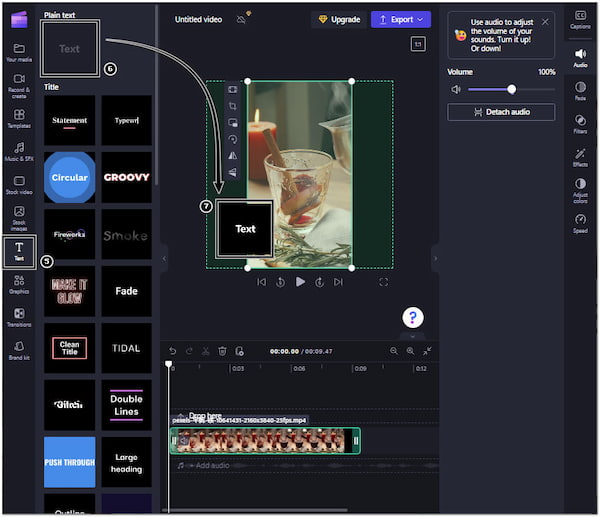Open the Record & create tab

click(19, 86)
